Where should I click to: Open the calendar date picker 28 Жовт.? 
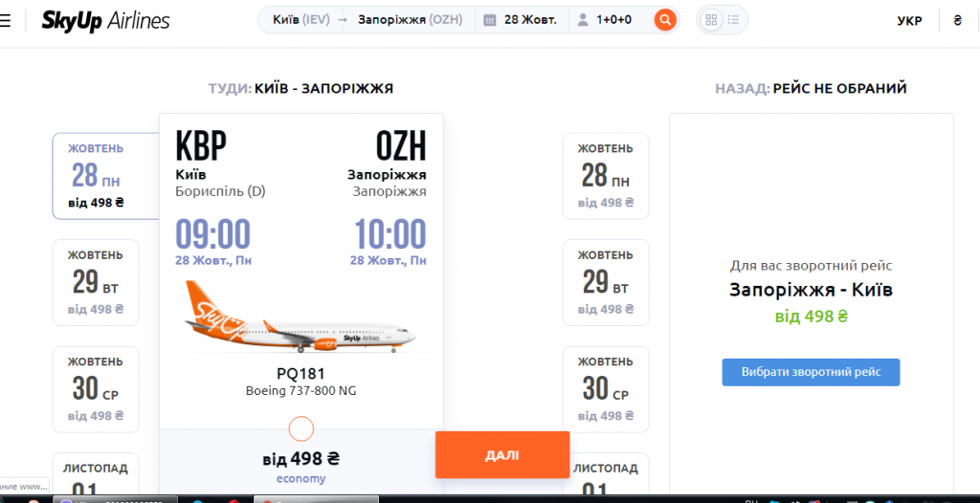point(521,20)
